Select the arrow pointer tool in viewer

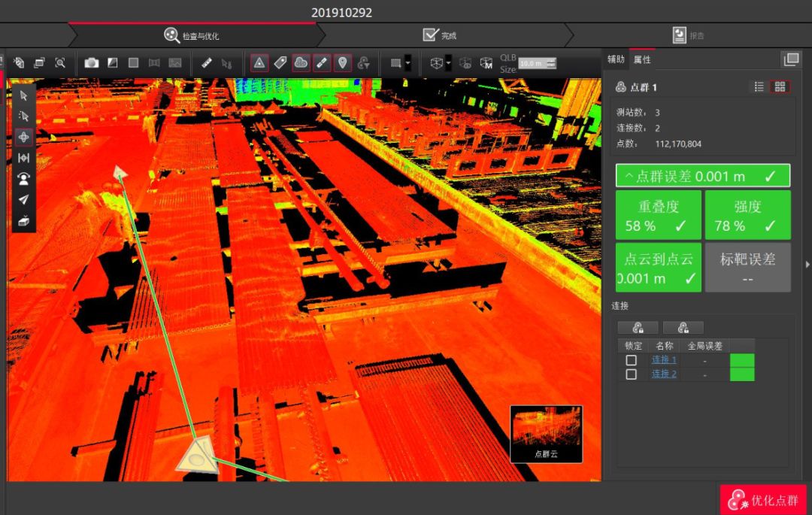click(23, 95)
